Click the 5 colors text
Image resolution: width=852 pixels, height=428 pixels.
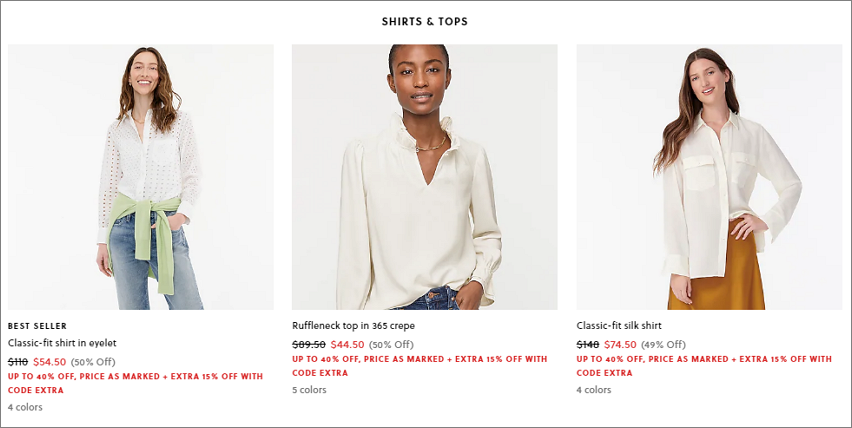point(309,390)
